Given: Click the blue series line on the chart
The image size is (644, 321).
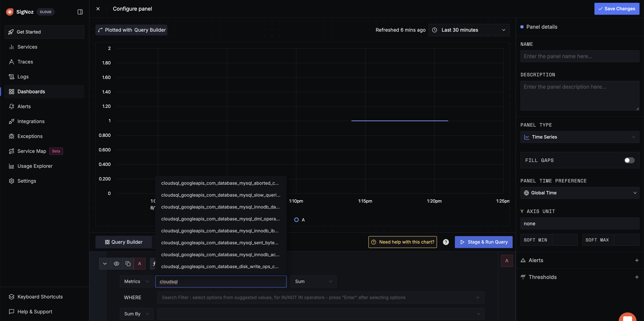Looking at the screenshot, I should [400, 121].
